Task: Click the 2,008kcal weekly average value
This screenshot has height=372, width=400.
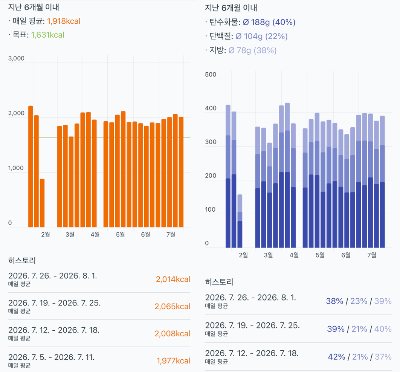Action: [x=172, y=334]
